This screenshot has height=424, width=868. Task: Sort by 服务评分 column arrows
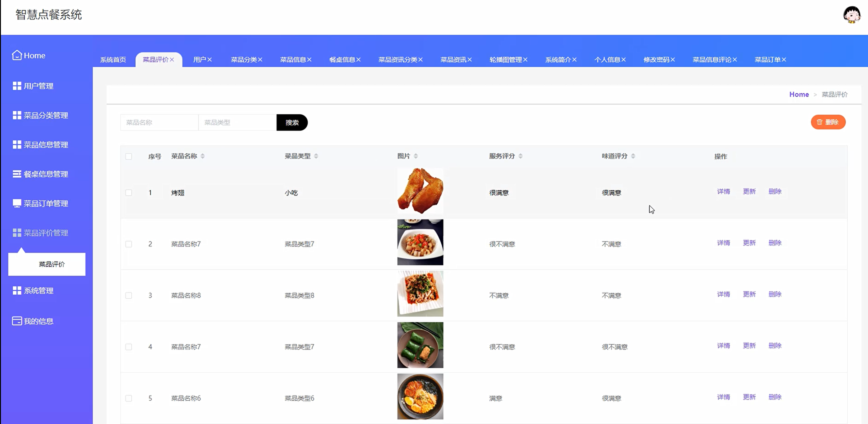point(521,156)
